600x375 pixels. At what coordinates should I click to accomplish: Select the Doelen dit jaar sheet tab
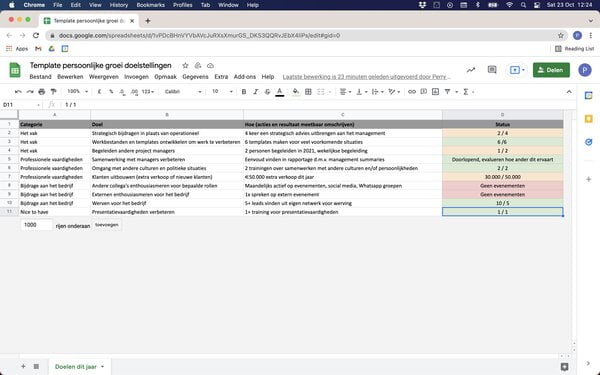pyautogui.click(x=76, y=367)
